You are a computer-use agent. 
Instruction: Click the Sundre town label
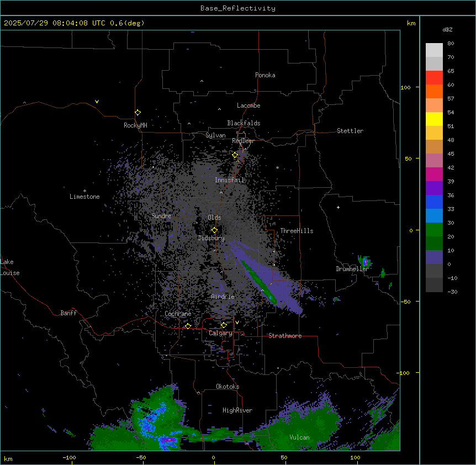[x=161, y=216]
